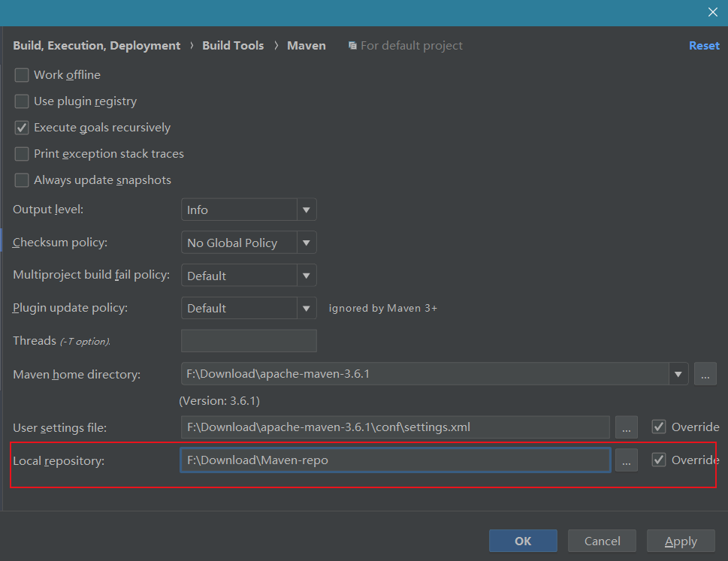Browse for Maven home directory
The width and height of the screenshot is (728, 561).
point(705,374)
